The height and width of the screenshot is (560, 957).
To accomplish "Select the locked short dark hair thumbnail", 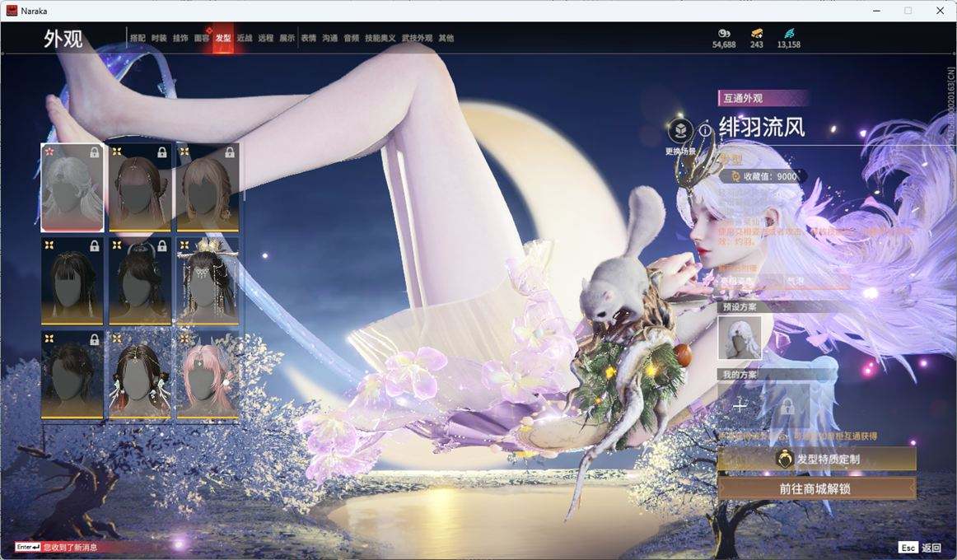I will point(72,375).
